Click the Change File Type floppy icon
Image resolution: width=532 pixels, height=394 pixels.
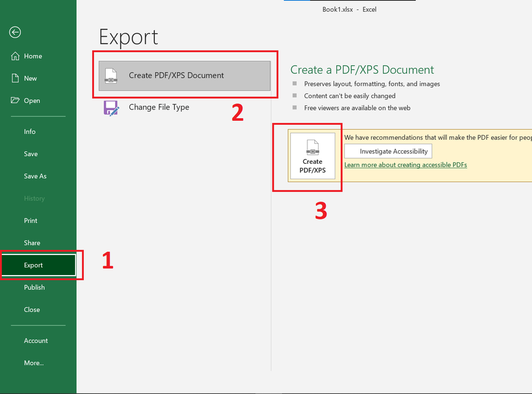point(111,108)
